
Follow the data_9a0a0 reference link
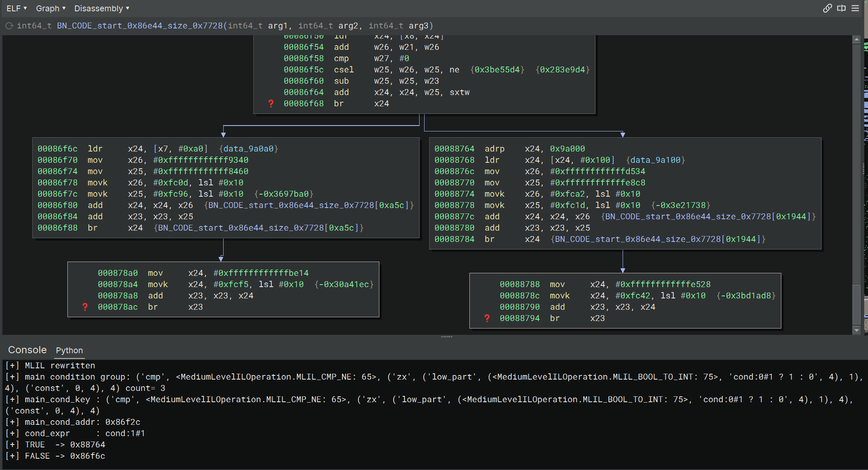pos(248,149)
